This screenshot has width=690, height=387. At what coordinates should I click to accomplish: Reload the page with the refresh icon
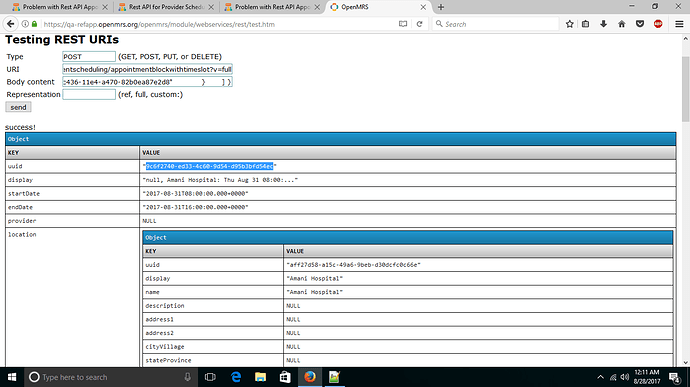tap(419, 24)
